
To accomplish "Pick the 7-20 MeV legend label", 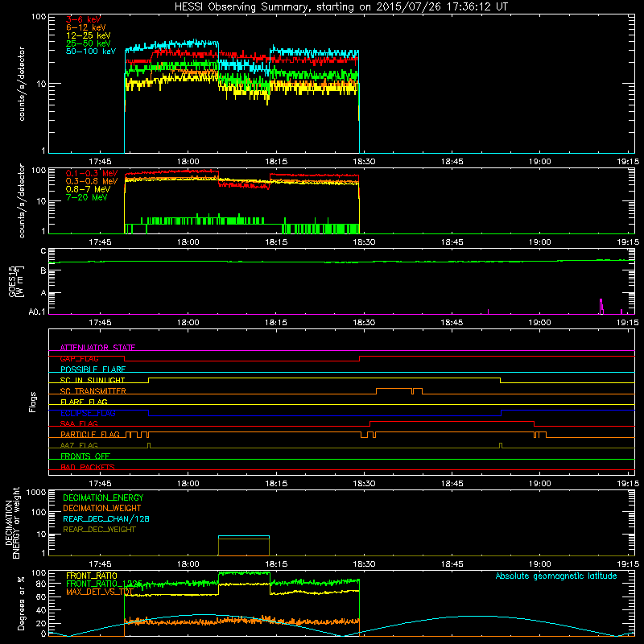I will pyautogui.click(x=86, y=197).
